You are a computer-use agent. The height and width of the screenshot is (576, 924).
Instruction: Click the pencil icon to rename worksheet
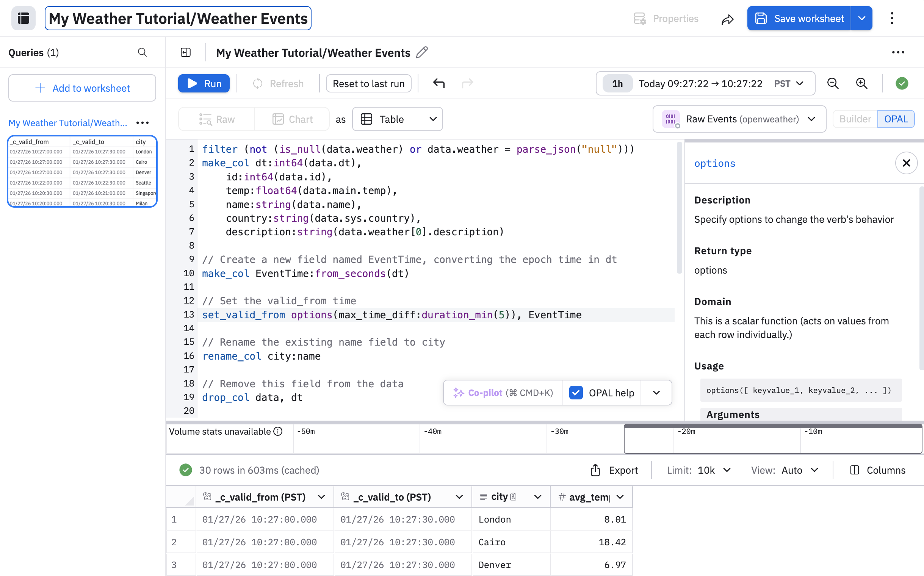[x=422, y=52]
